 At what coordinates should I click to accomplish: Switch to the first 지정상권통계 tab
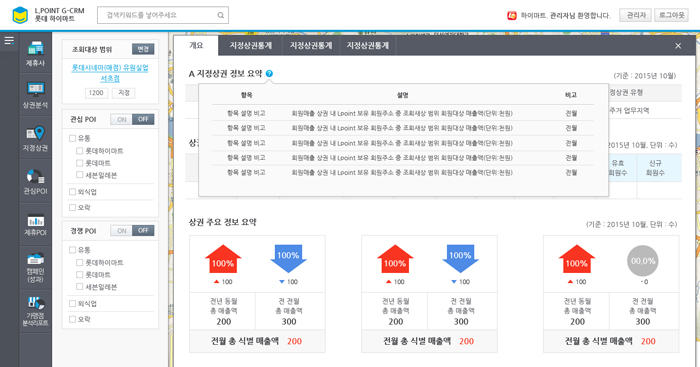[250, 46]
